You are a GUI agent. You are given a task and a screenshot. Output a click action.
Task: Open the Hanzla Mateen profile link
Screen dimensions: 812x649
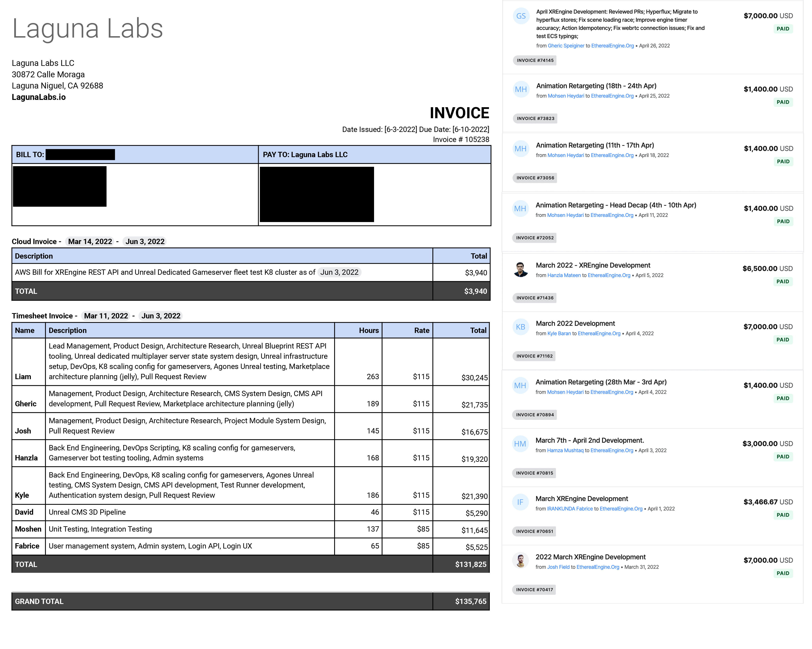click(x=564, y=276)
